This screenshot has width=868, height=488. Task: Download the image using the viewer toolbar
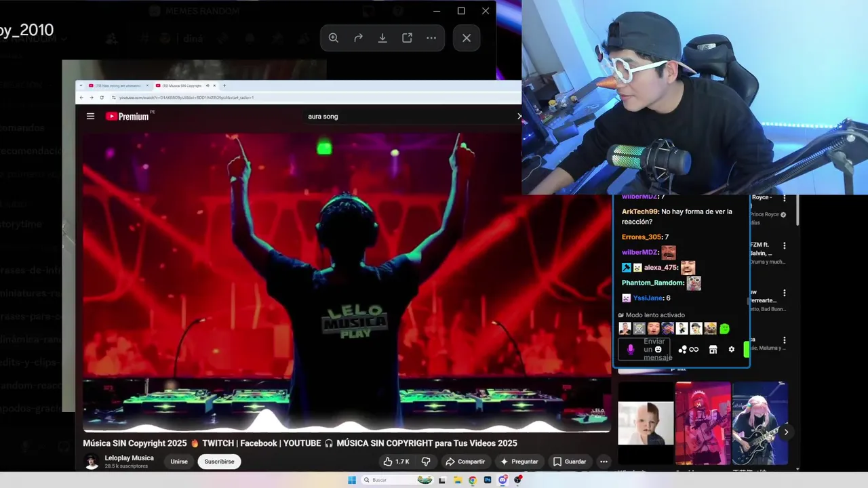tap(382, 38)
